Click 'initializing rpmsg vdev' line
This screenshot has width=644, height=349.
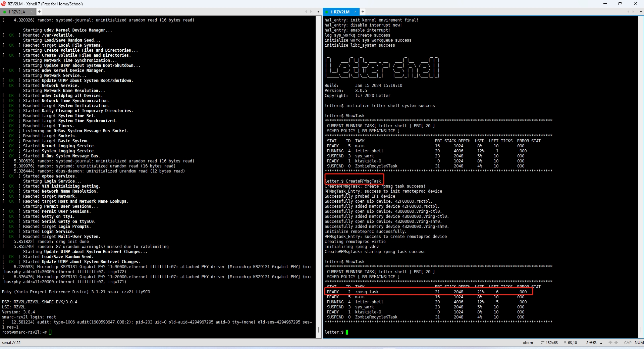pyautogui.click(x=352, y=247)
